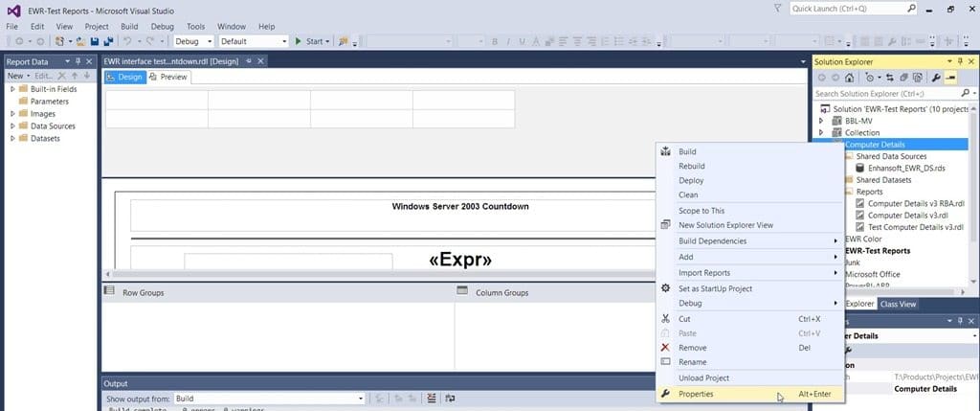The image size is (980, 411).
Task: Click the Redo arrow in the toolbar
Action: [x=150, y=41]
